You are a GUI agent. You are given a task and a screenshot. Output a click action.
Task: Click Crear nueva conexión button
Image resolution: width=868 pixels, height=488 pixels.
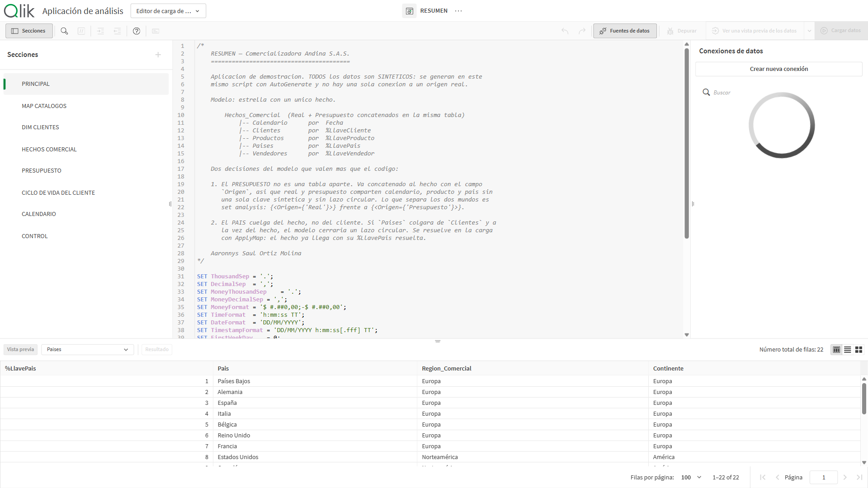(778, 69)
